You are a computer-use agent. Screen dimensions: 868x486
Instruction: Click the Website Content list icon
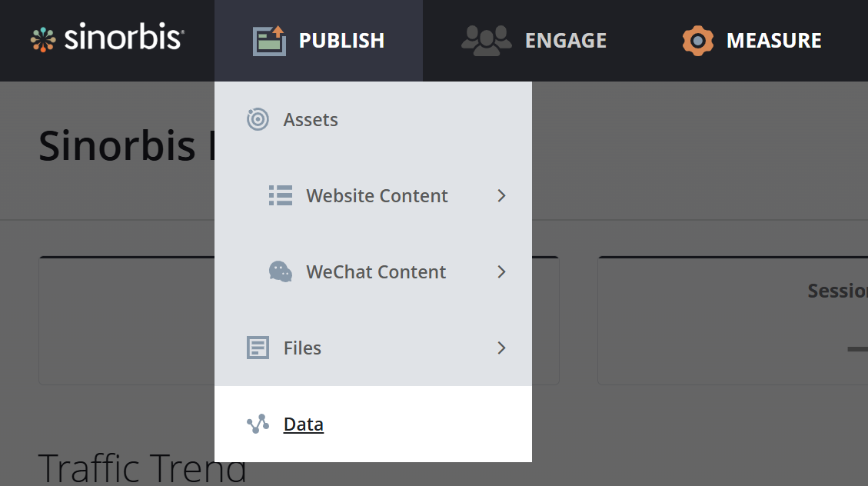click(x=281, y=195)
